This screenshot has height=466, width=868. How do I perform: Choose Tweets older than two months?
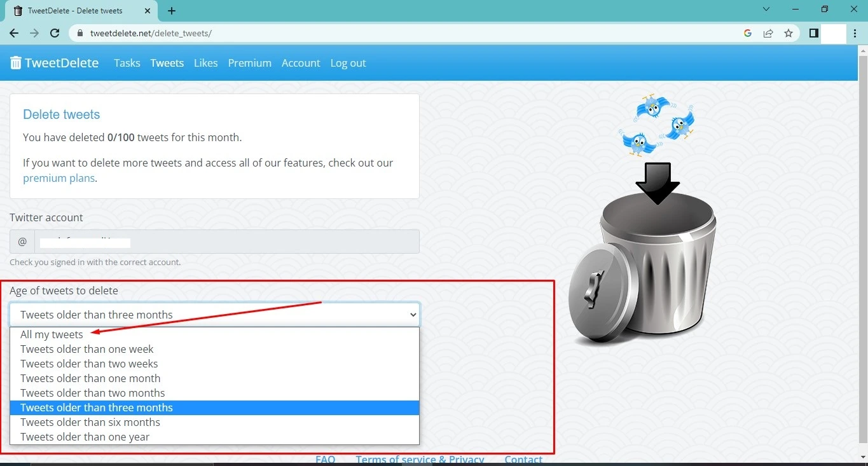[x=214, y=393]
